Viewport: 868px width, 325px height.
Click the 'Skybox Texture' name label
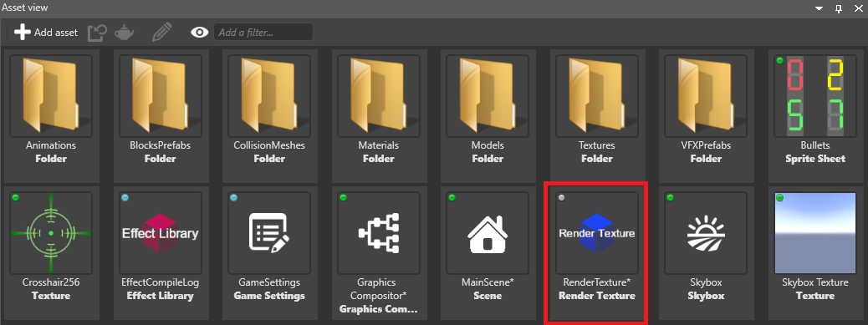(814, 282)
